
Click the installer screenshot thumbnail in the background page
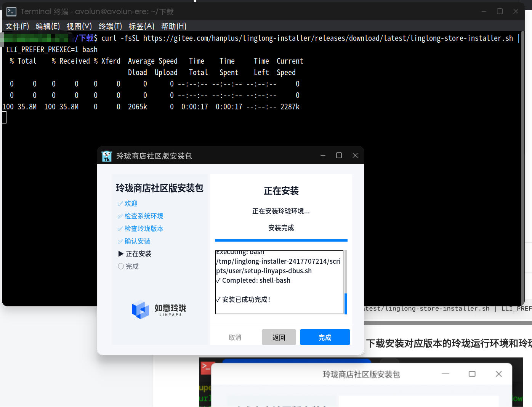pyautogui.click(x=361, y=382)
